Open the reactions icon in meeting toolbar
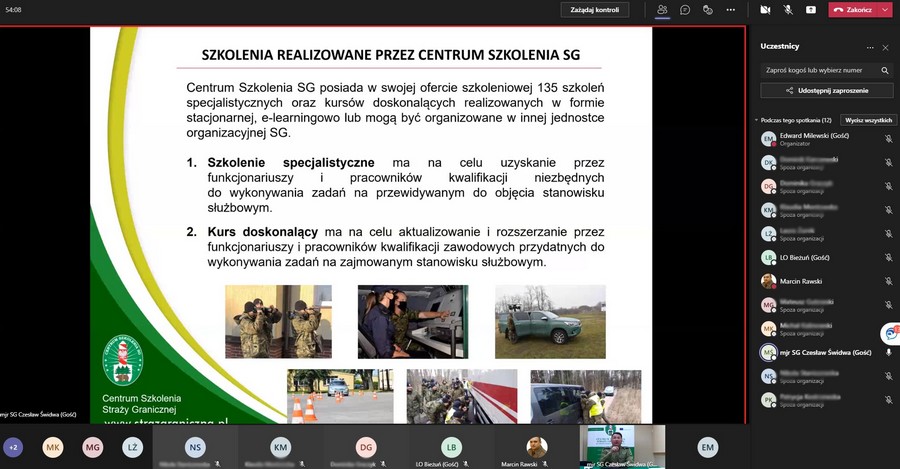The width and height of the screenshot is (900, 469). pos(708,10)
